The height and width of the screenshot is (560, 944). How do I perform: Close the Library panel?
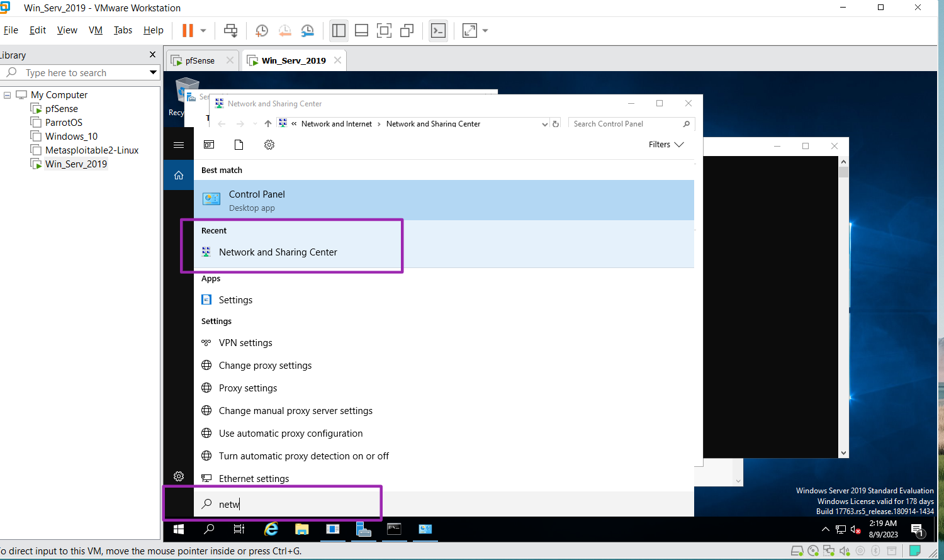(152, 55)
